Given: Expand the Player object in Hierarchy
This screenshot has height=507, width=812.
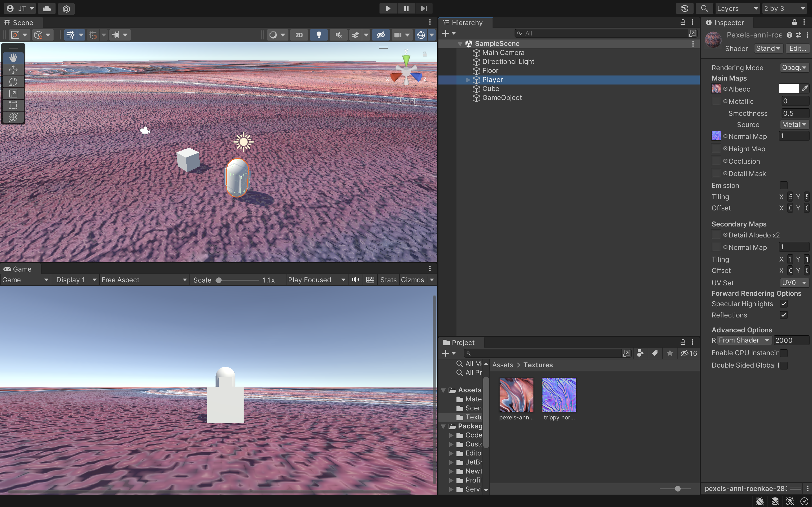Looking at the screenshot, I should point(468,80).
